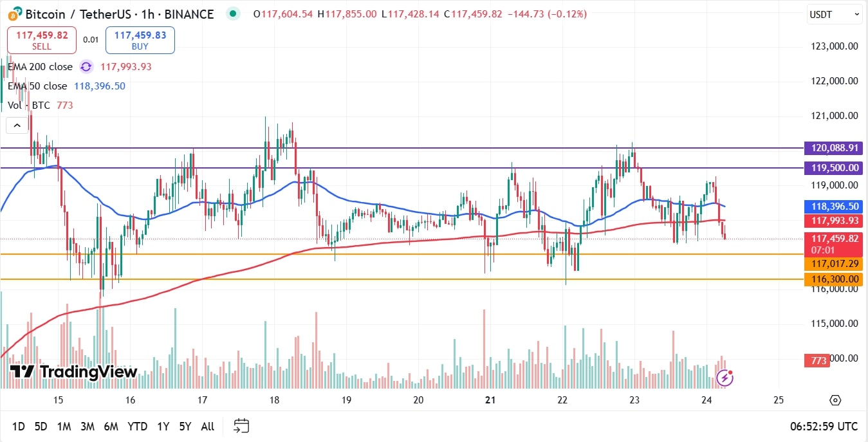Click the 117,459.83 BUY button
The height and width of the screenshot is (442, 868).
[x=140, y=40]
